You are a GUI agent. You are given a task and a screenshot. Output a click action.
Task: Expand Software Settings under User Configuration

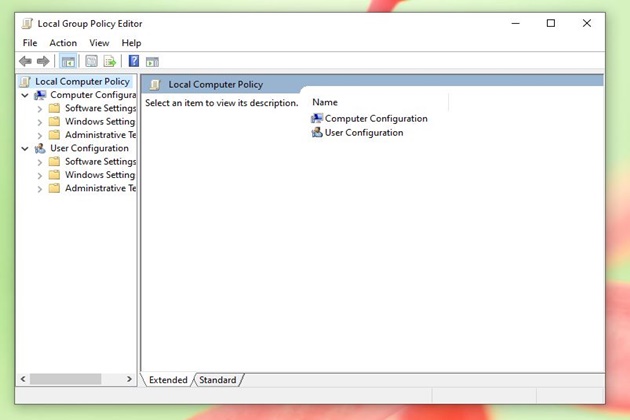(x=39, y=162)
